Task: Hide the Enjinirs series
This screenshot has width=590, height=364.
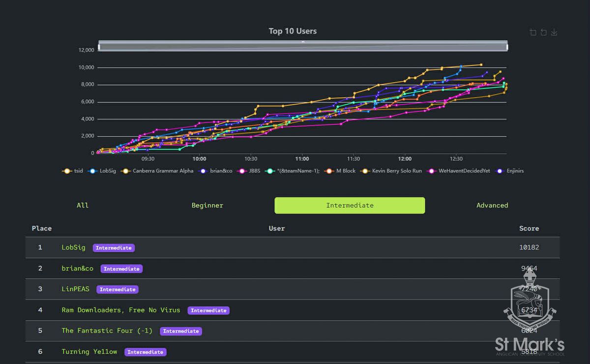Action: (509, 171)
